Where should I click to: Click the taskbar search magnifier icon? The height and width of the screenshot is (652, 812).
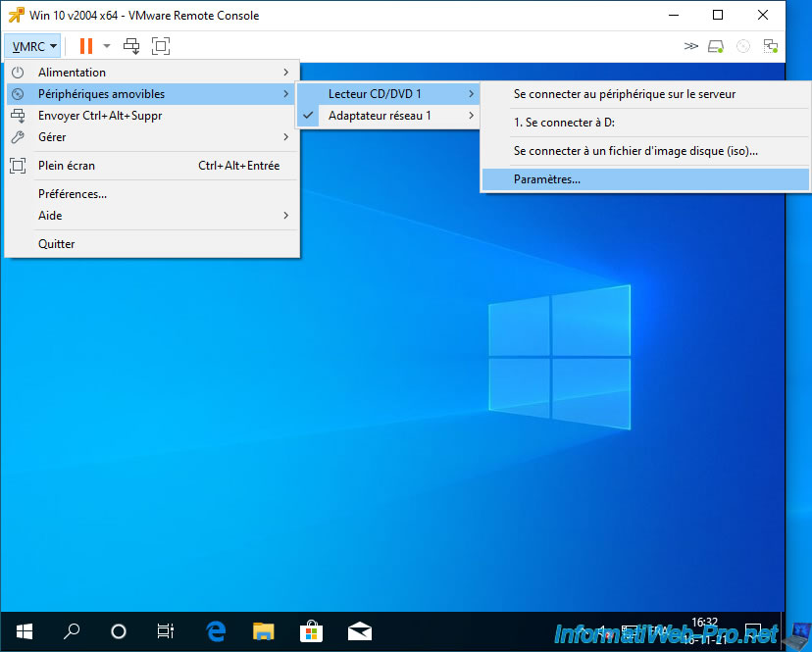72,631
